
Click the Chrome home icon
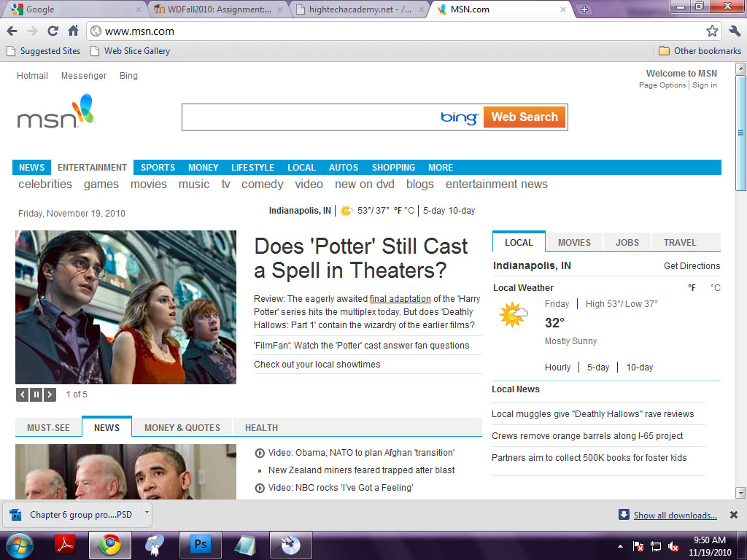click(73, 31)
